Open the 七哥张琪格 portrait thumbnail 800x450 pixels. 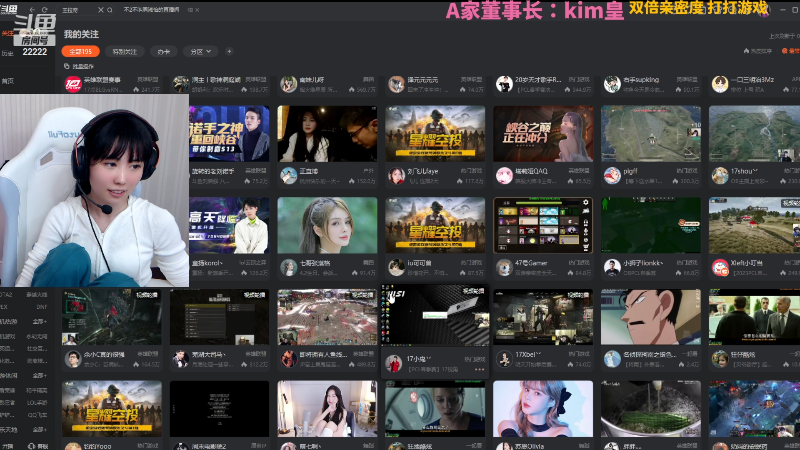click(x=327, y=225)
